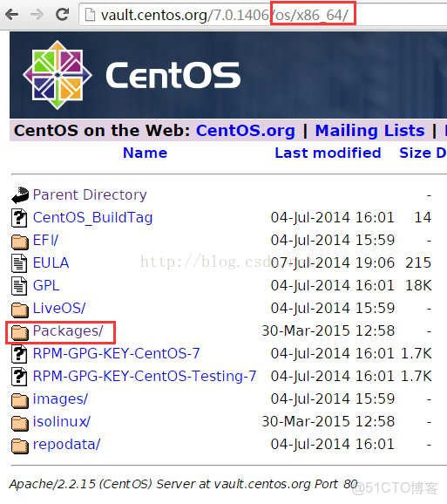
Task: Open the CentOS.org link
Action: (x=246, y=131)
